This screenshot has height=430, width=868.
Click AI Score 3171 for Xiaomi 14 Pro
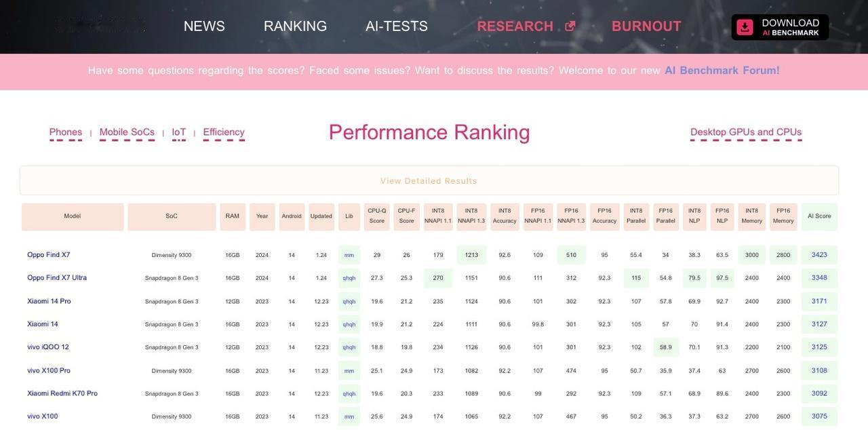pyautogui.click(x=820, y=301)
